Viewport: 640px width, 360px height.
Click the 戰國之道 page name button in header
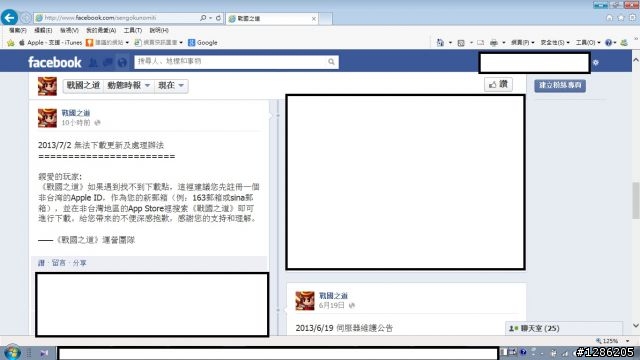83,86
